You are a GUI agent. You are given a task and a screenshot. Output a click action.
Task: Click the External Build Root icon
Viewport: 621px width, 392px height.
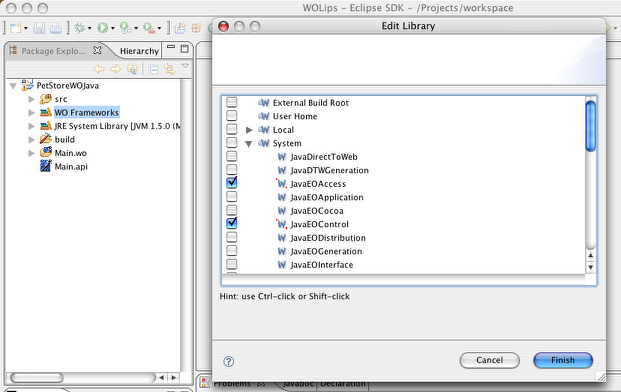[264, 103]
